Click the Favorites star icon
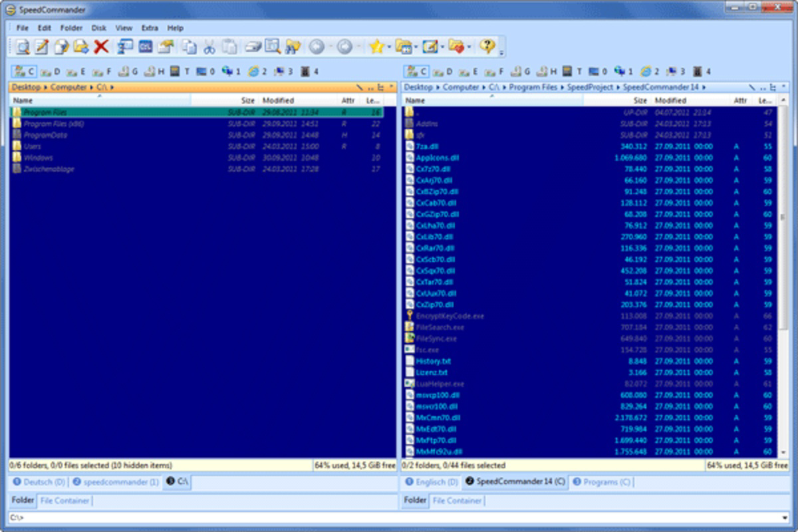Screen dimensions: 798x532 tap(376, 47)
